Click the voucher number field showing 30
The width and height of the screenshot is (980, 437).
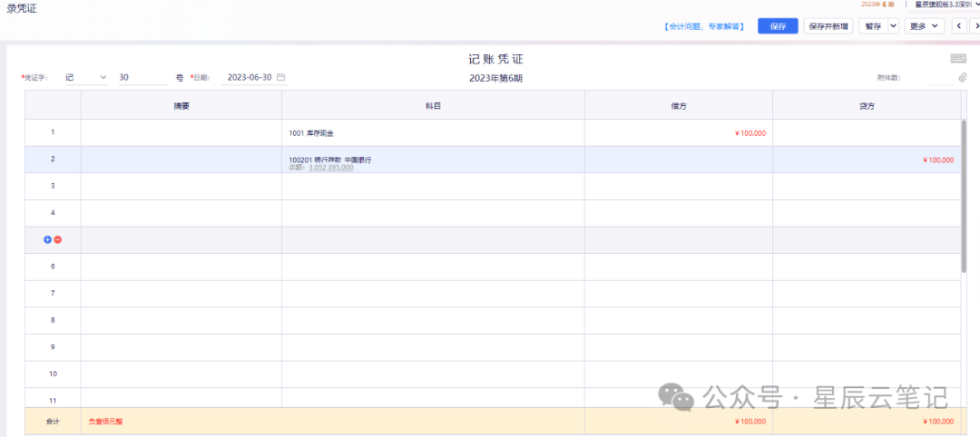point(143,77)
